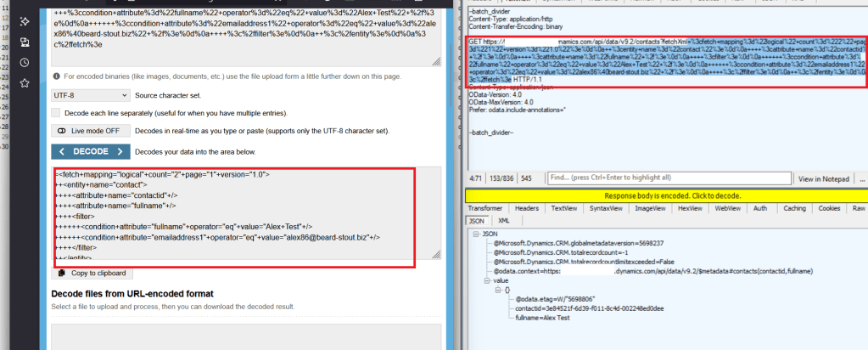Switch to the response Headers tab
Viewport: 868px width, 350px height.
click(526, 209)
